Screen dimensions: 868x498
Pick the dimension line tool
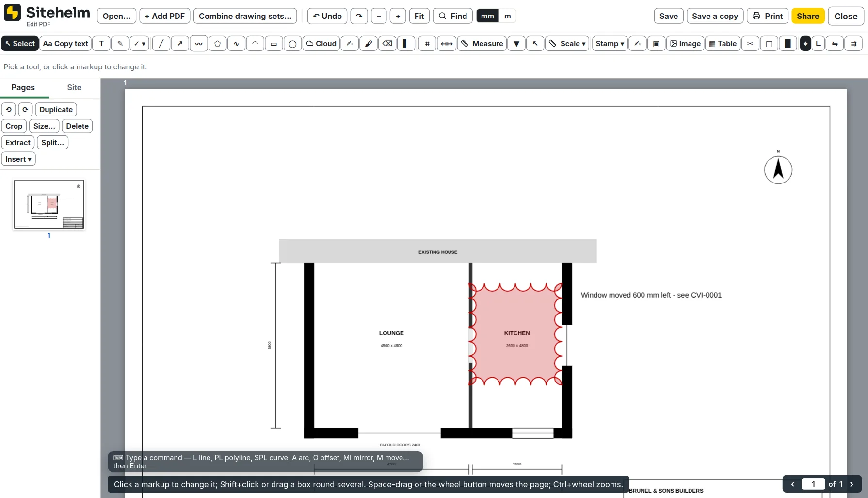pos(447,44)
